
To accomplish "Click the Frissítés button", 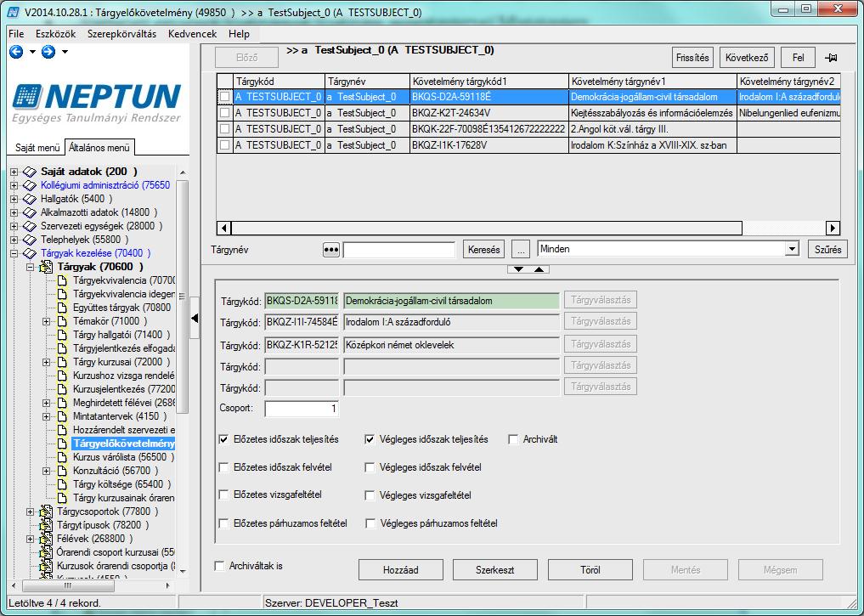I will tap(692, 58).
